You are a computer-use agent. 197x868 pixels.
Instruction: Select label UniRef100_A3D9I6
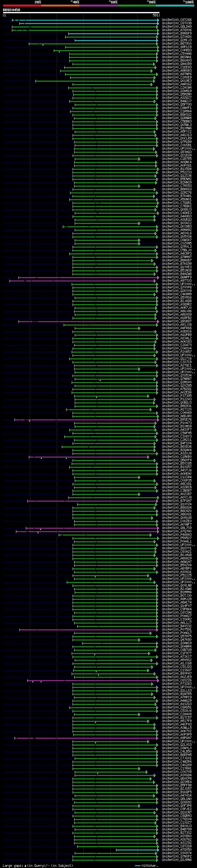click(176, 331)
